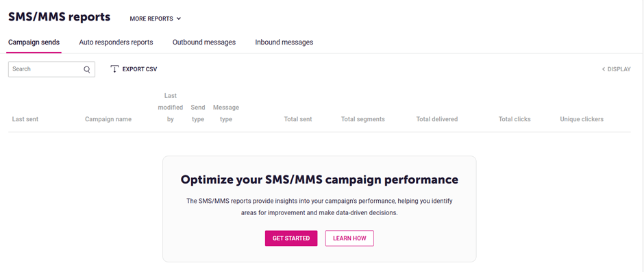Click the Total sent column header
644x272 pixels.
[298, 119]
